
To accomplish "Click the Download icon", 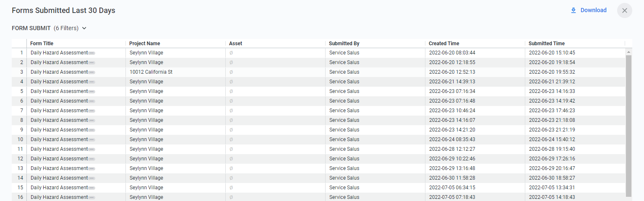I will [574, 10].
